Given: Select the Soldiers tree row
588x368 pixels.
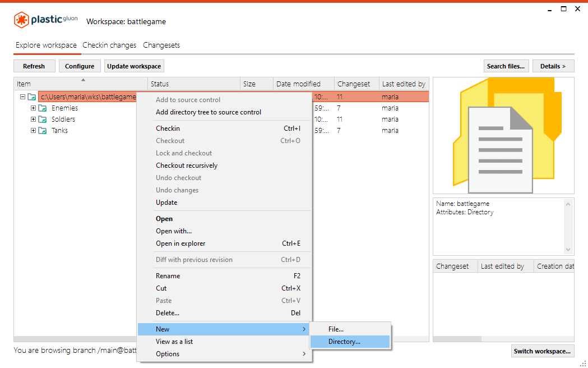Looking at the screenshot, I should click(63, 119).
